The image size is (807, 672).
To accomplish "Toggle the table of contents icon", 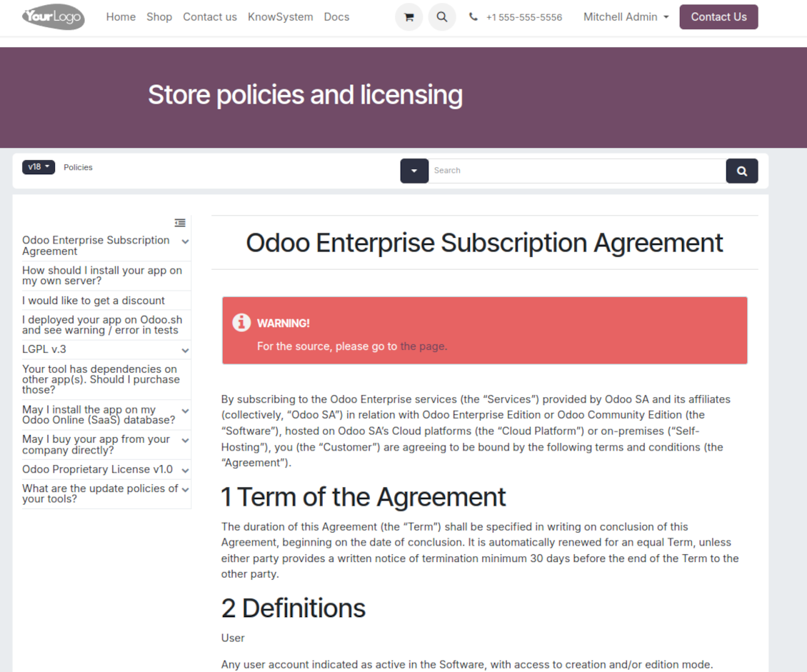I will pyautogui.click(x=180, y=223).
